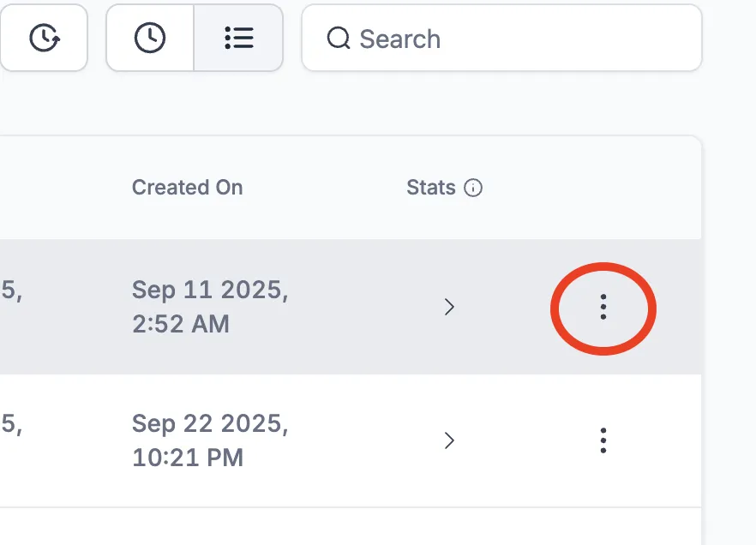Click the 10:21 PM timestamp

[187, 458]
